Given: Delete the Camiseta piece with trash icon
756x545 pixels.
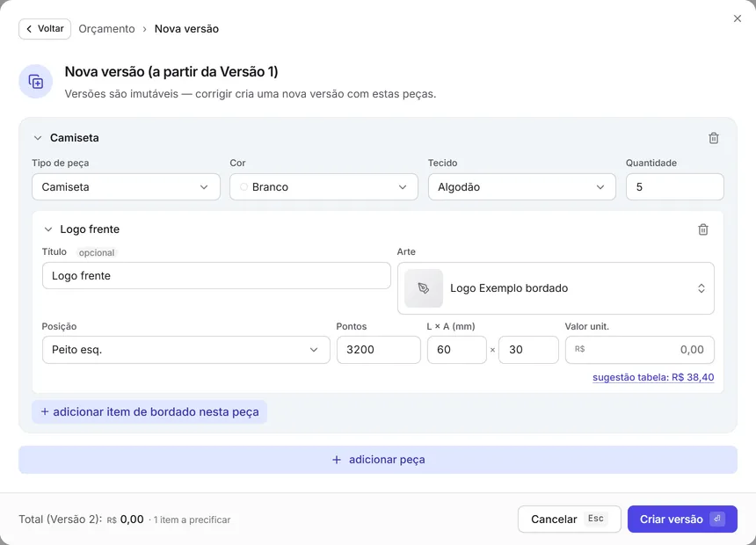Looking at the screenshot, I should pos(714,138).
